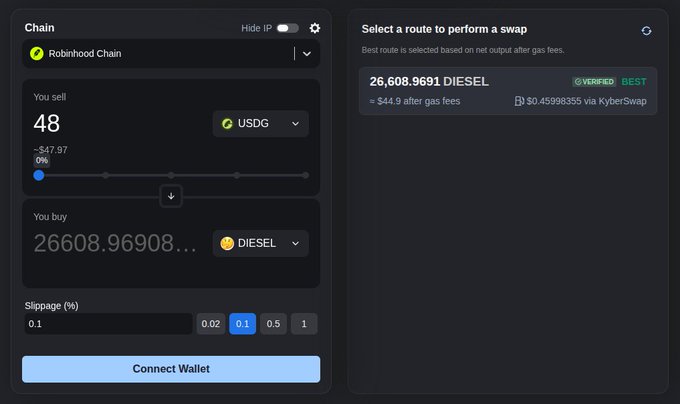
Task: Click the sell amount field showing 48
Action: click(x=119, y=124)
